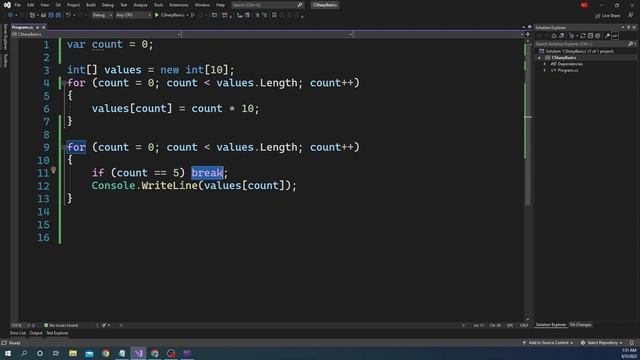Image resolution: width=640 pixels, height=360 pixels.
Task: Click the Save All icon in toolbar
Action: (58, 15)
